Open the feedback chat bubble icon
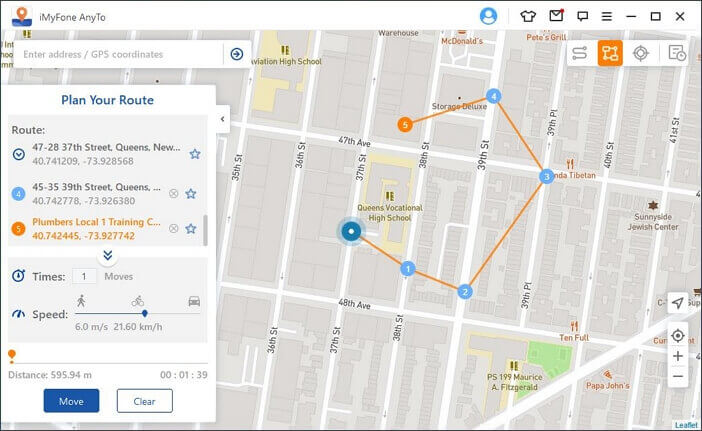This screenshot has height=431, width=702. click(582, 16)
